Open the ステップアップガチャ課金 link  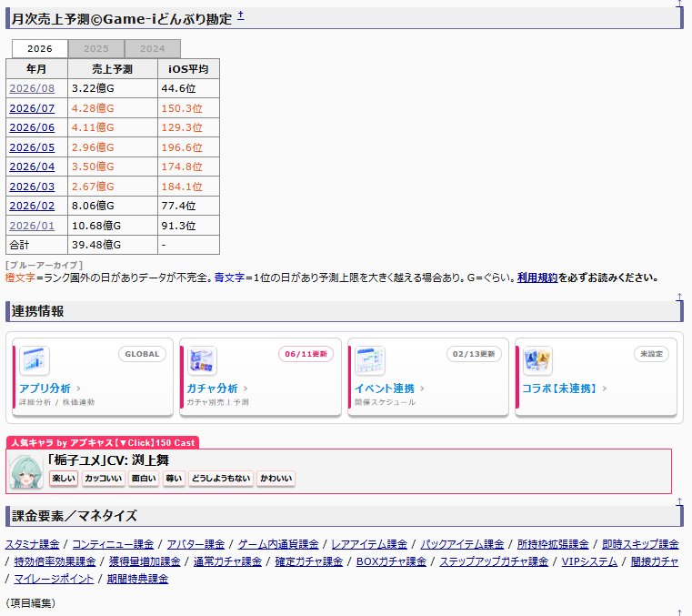click(x=494, y=561)
